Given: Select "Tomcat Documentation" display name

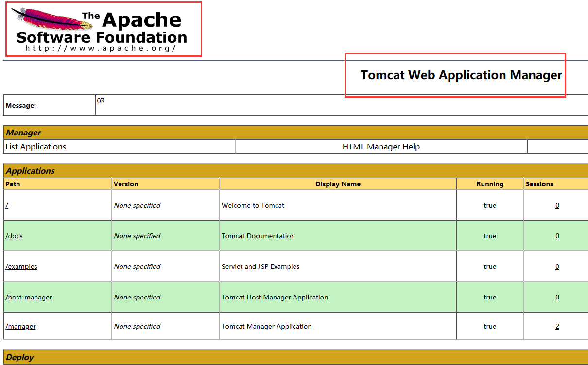Looking at the screenshot, I should (258, 236).
